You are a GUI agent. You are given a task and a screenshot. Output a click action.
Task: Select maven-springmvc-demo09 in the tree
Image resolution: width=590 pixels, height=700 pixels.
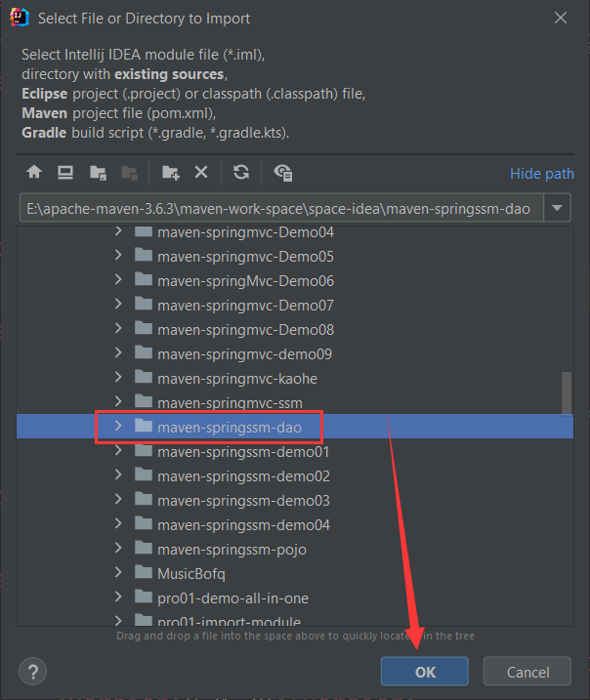pyautogui.click(x=245, y=354)
